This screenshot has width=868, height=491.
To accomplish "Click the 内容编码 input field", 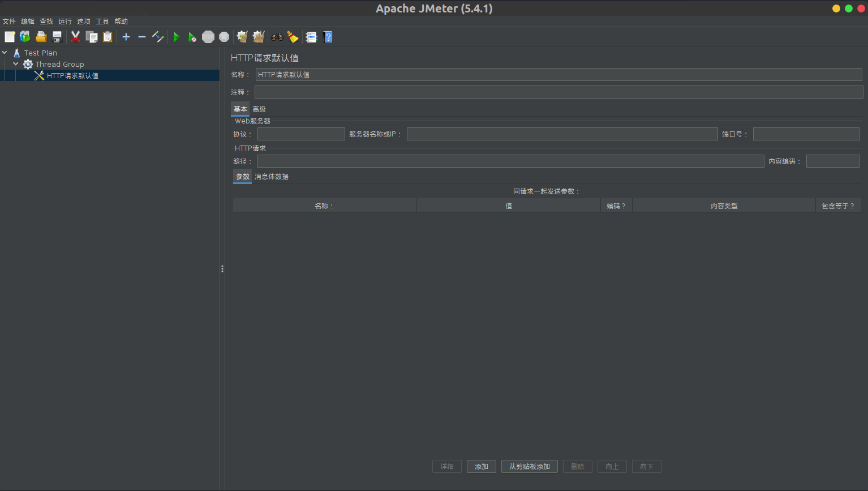I will [833, 161].
